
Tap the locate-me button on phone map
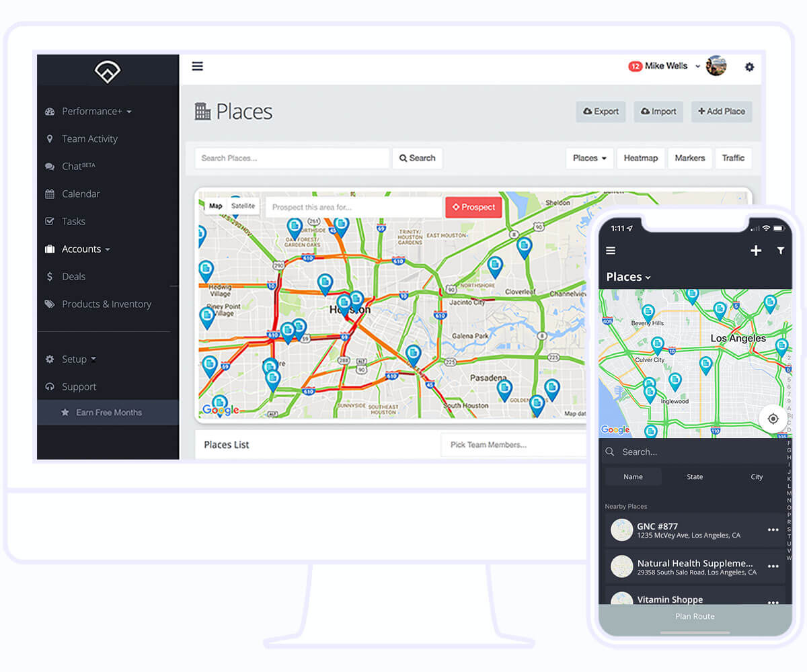click(773, 419)
